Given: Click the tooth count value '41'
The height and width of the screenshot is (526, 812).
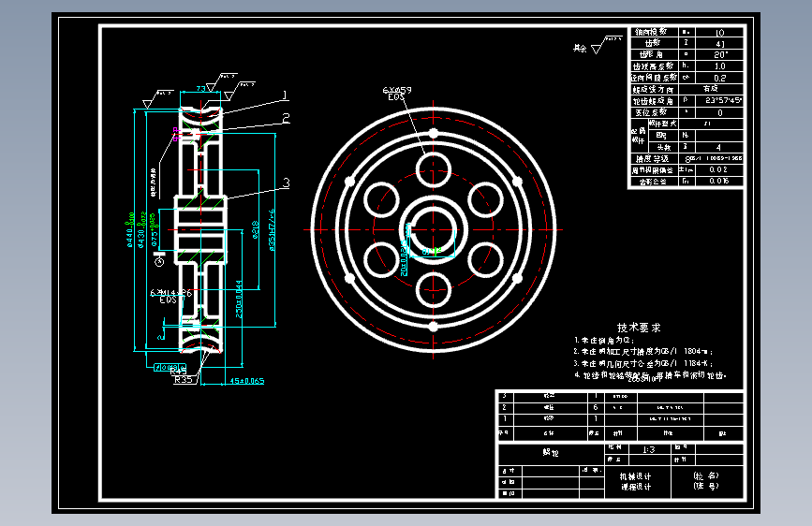Looking at the screenshot, I should coord(720,43).
